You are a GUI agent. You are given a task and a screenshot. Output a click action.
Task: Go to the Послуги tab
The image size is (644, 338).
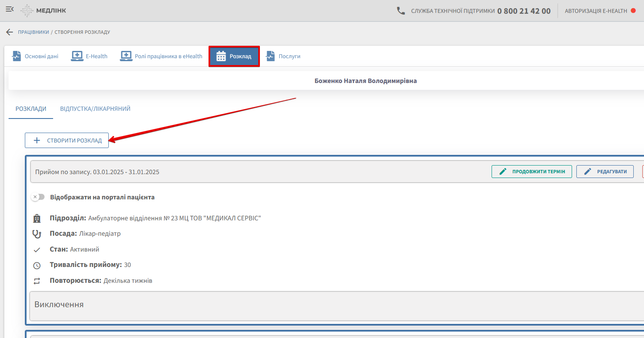coord(283,56)
